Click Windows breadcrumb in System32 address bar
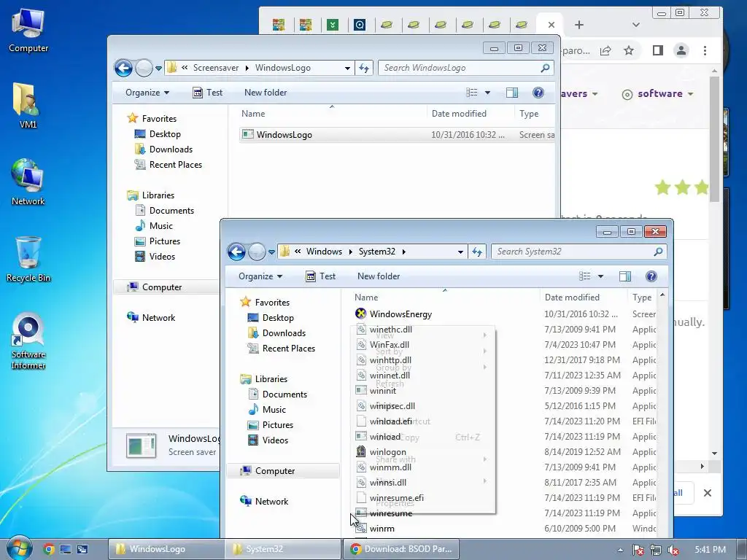 [x=324, y=252]
